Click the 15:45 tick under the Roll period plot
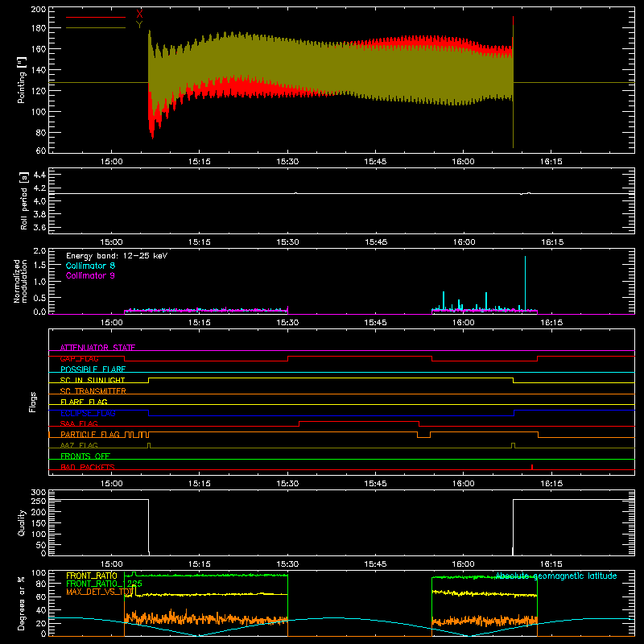This screenshot has height=644, width=644. 376,242
